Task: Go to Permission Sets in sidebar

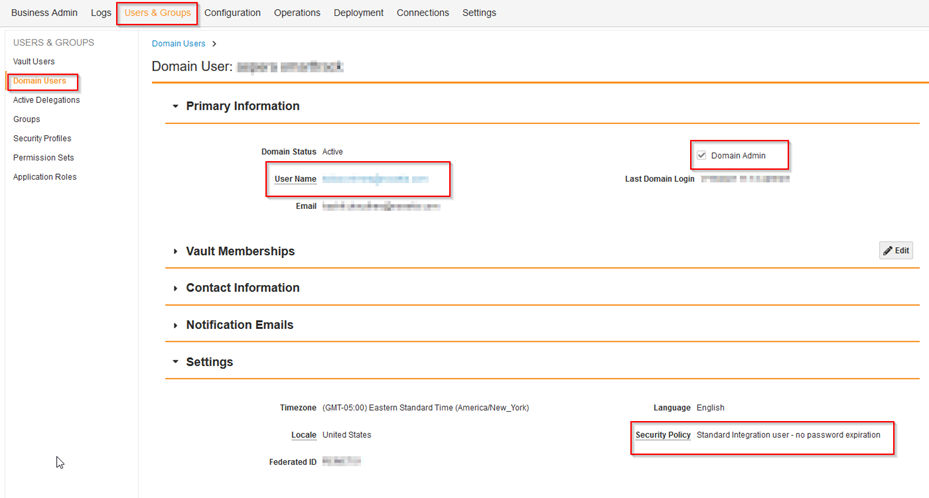Action: coord(43,157)
